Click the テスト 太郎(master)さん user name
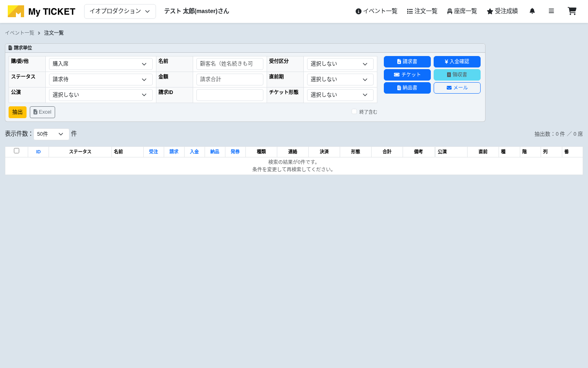Viewport: 588px width, 368px height. pyautogui.click(x=197, y=11)
